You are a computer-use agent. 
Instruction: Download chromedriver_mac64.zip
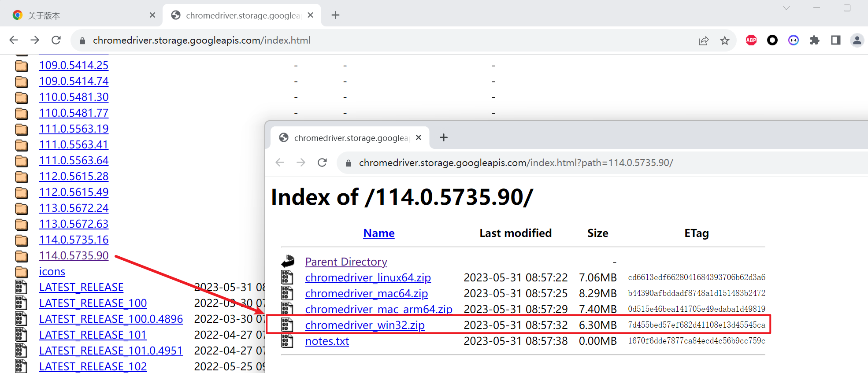pos(367,293)
